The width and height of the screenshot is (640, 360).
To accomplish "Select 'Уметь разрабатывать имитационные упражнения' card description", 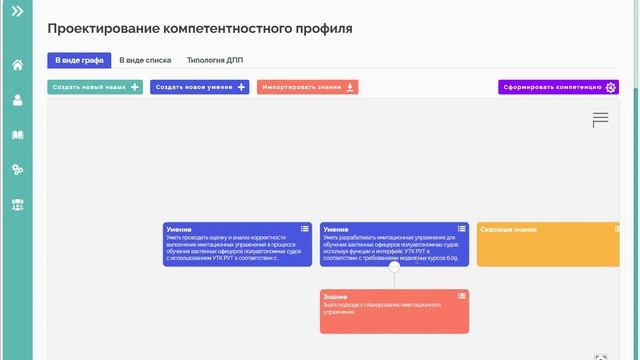I will click(391, 248).
